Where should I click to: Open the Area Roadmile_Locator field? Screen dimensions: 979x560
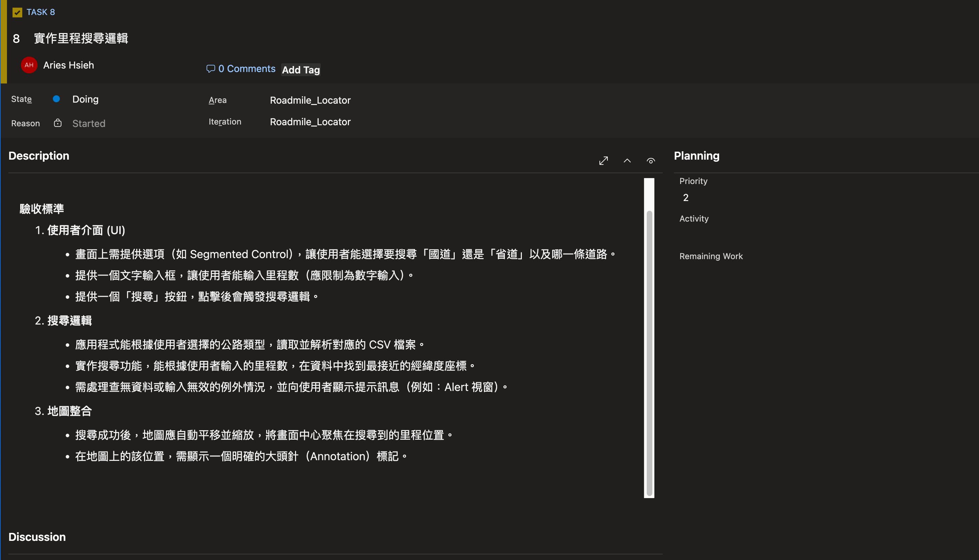click(310, 101)
